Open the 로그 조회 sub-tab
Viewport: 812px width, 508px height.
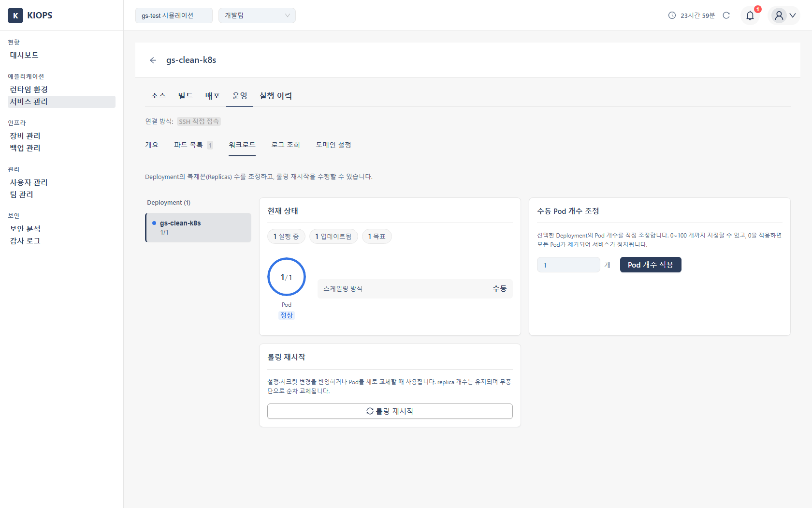[x=286, y=145]
